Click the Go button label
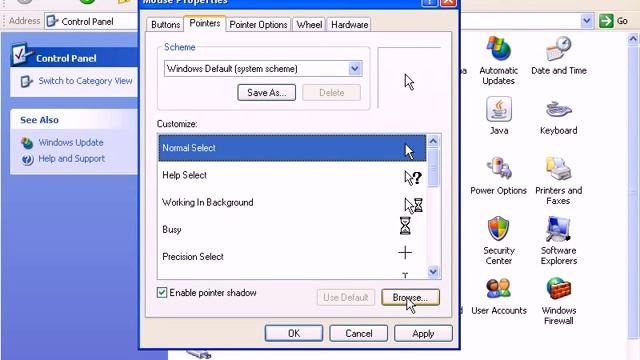The height and width of the screenshot is (360, 640). pyautogui.click(x=622, y=21)
